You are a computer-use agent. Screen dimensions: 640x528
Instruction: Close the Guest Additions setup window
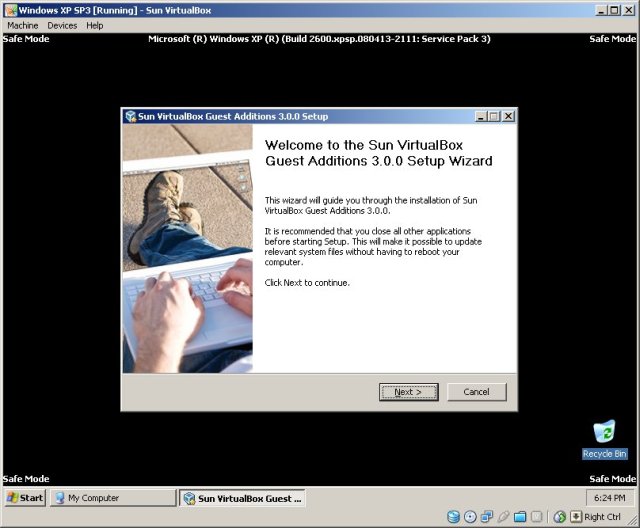coord(508,117)
